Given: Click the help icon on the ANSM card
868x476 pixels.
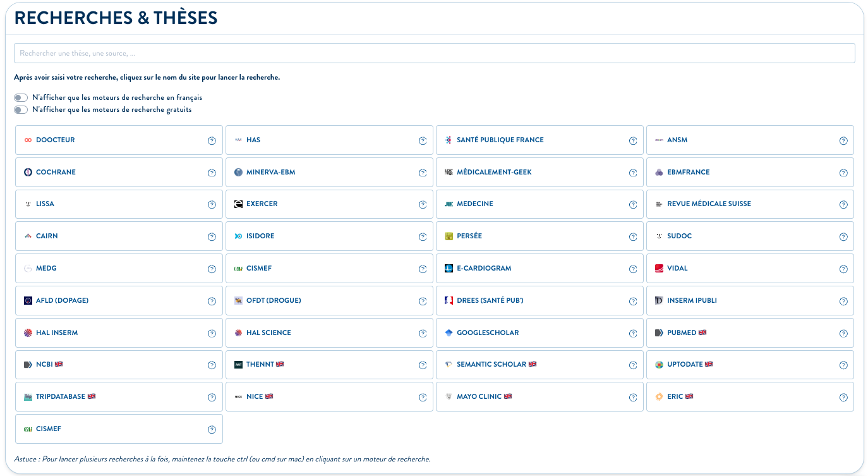Looking at the screenshot, I should (843, 141).
